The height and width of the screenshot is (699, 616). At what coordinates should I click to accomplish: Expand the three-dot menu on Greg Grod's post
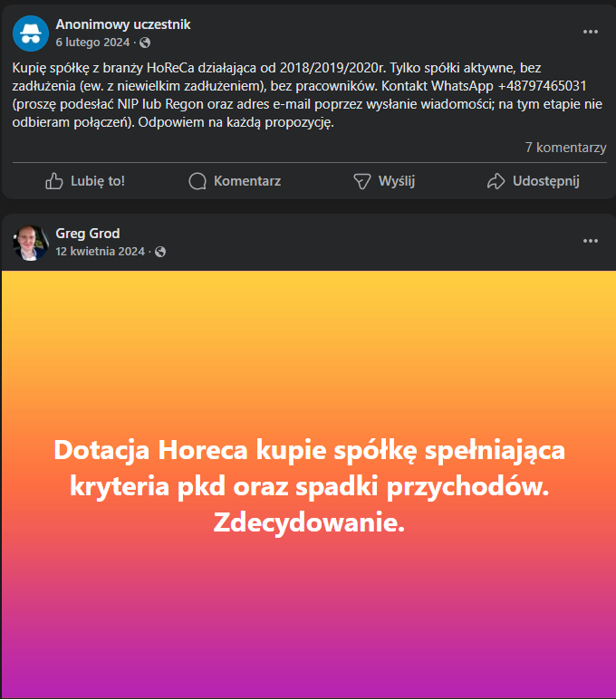coord(591,241)
